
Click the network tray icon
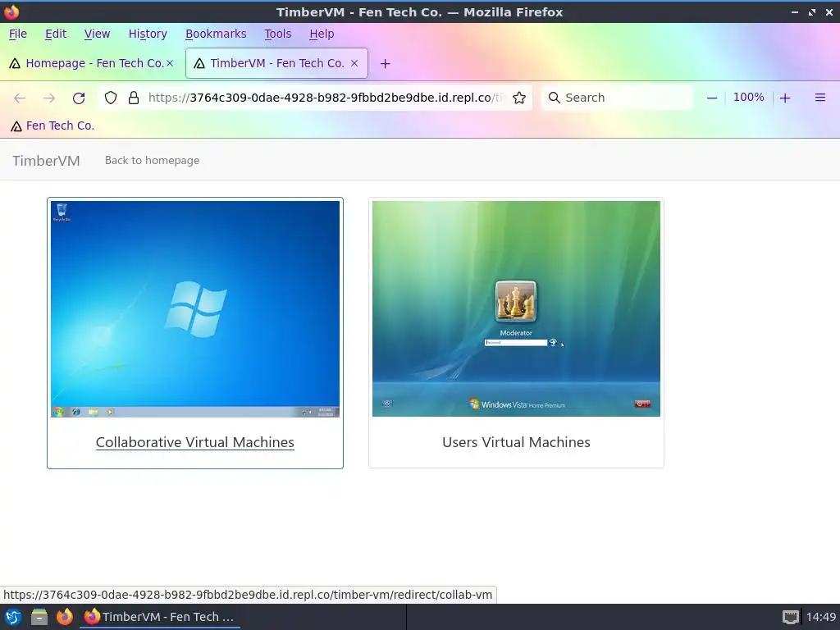(790, 617)
